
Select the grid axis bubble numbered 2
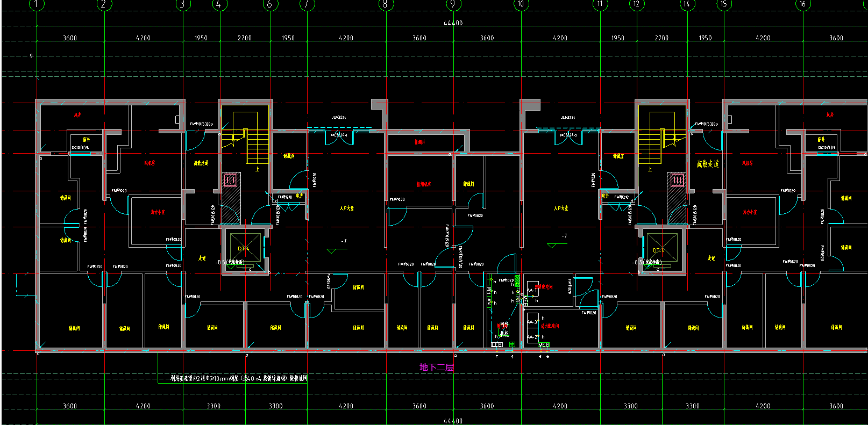104,4
